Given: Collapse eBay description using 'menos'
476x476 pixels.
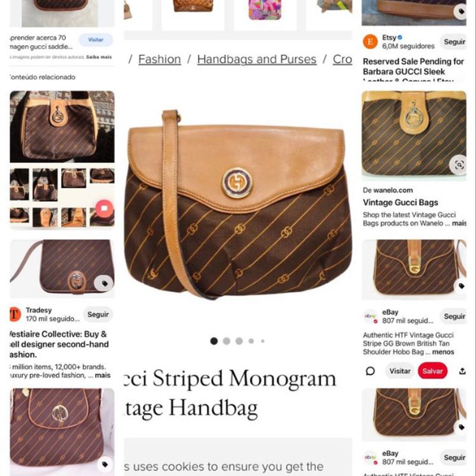Looking at the screenshot, I should click(443, 352).
